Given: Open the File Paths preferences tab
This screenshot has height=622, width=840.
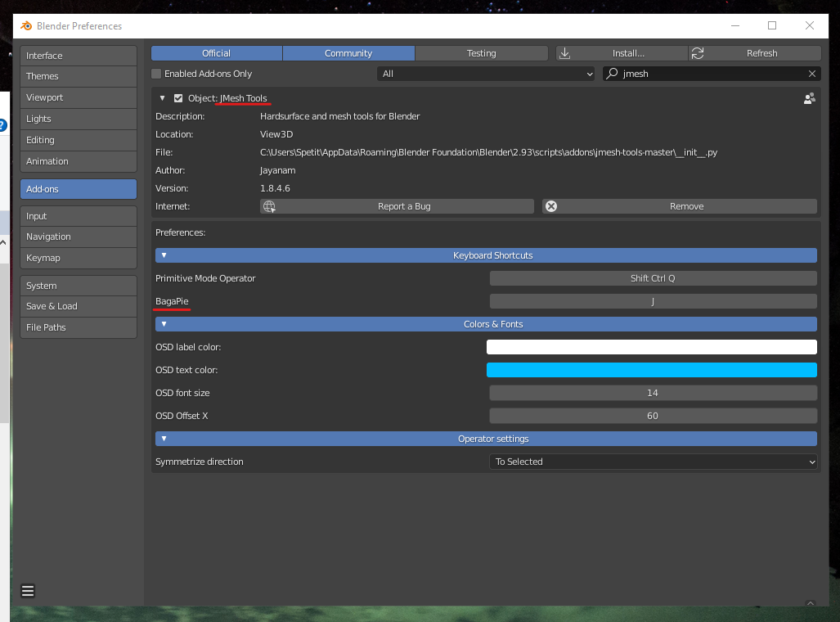Looking at the screenshot, I should tap(79, 327).
